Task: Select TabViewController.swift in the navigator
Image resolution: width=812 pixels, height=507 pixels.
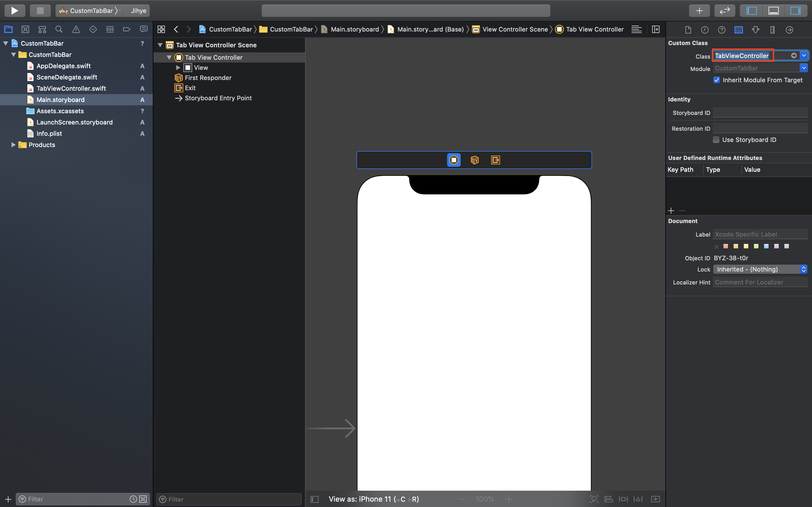Action: click(x=71, y=88)
